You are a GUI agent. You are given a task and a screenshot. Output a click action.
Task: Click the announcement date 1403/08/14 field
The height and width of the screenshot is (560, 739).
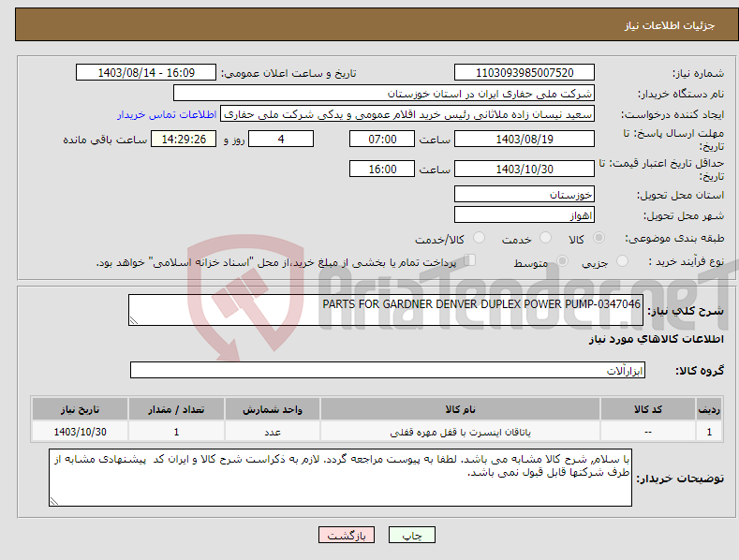click(x=146, y=73)
